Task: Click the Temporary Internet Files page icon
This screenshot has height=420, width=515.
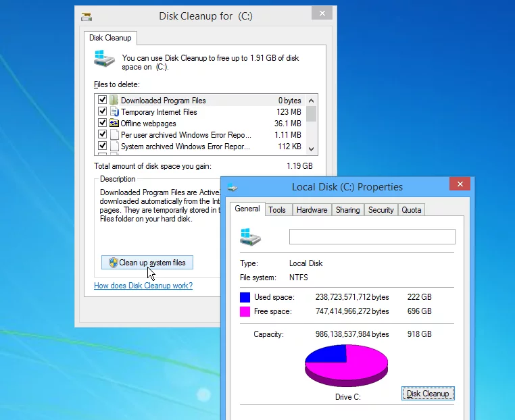Action: click(114, 111)
